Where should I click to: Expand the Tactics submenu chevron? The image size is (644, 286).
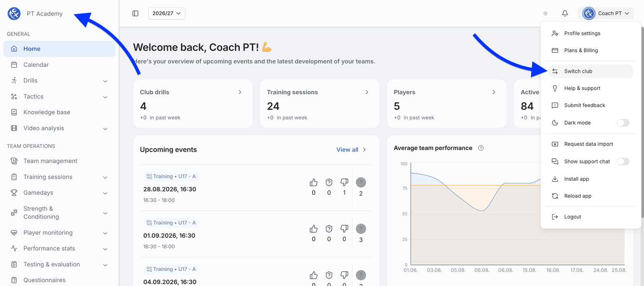coord(105,97)
